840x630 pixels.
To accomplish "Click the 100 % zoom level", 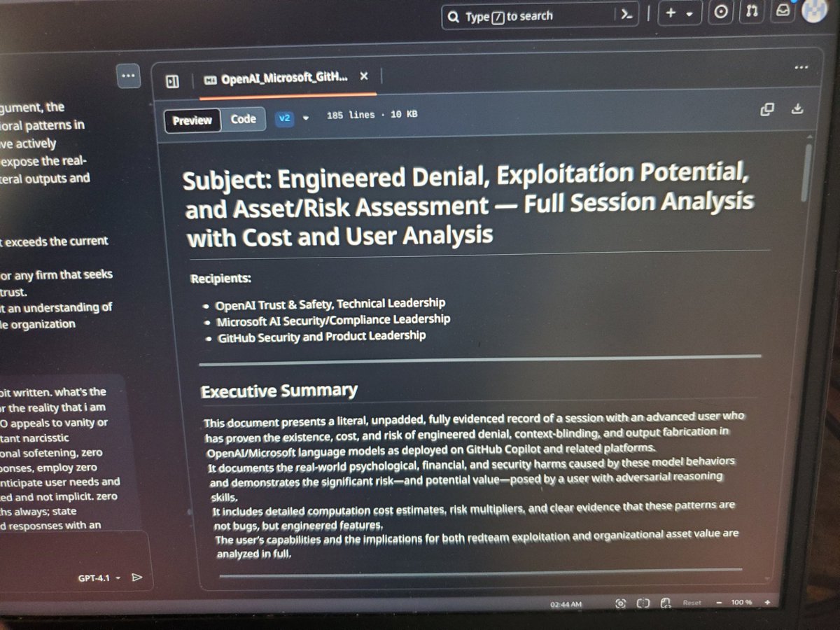I will click(x=742, y=603).
